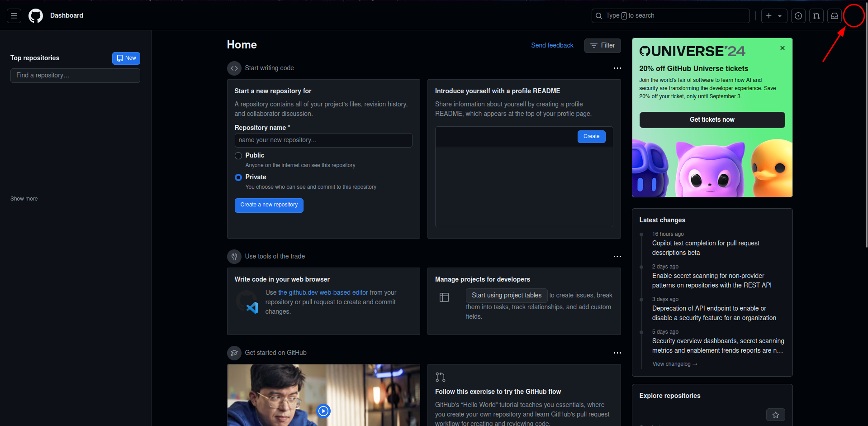Expand the create-new dropdown caret
This screenshot has height=426, width=868.
tap(780, 16)
